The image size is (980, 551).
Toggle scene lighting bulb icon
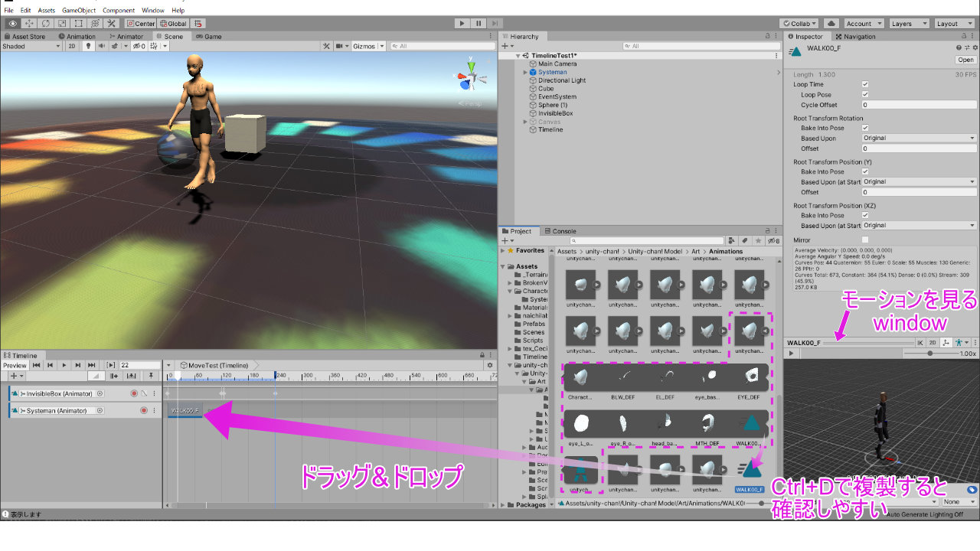88,46
